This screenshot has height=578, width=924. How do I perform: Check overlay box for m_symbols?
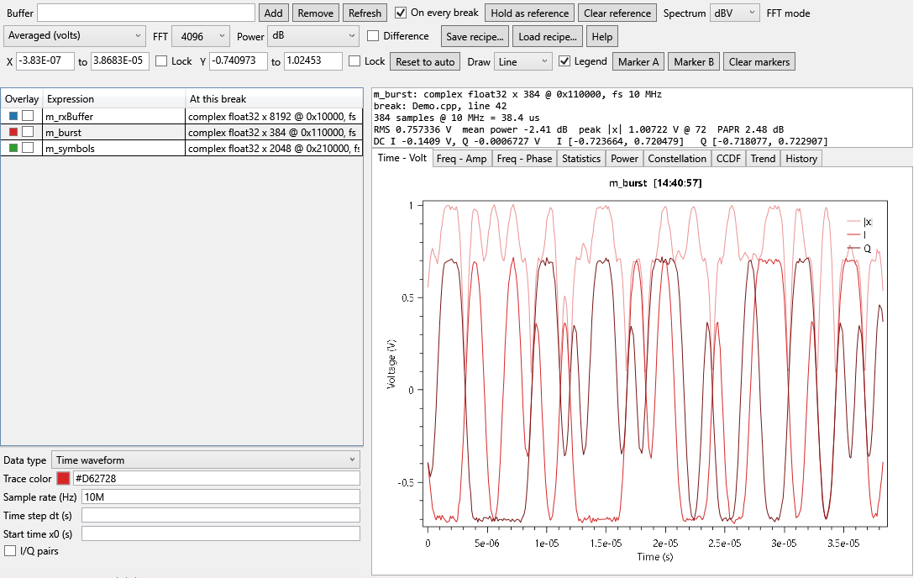pos(28,148)
